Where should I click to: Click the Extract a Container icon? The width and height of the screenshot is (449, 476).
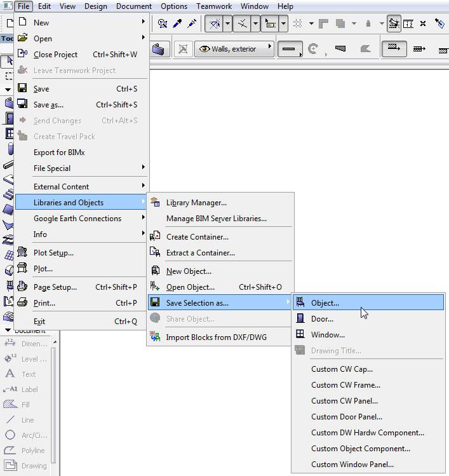coord(155,252)
